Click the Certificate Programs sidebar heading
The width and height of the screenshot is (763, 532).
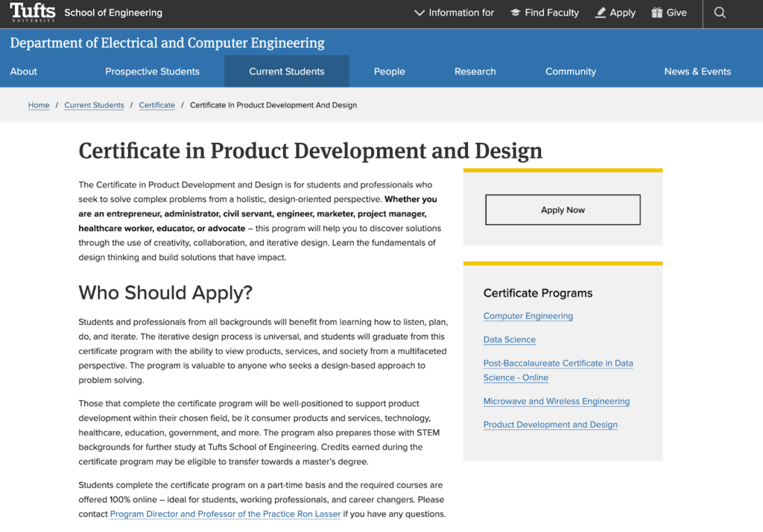coord(538,293)
